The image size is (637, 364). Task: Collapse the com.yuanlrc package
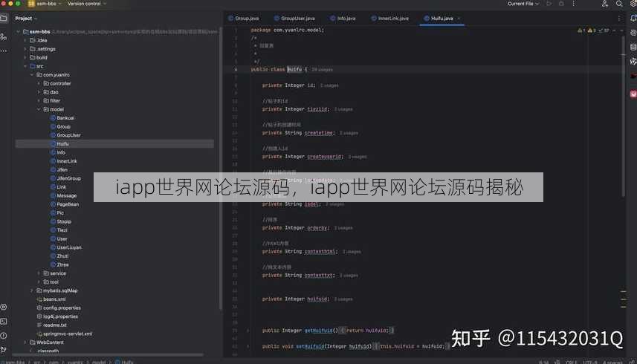[x=32, y=75]
